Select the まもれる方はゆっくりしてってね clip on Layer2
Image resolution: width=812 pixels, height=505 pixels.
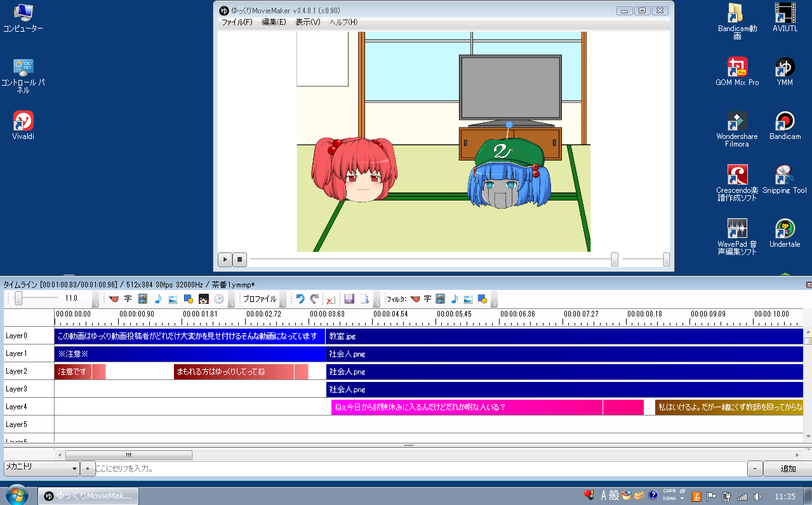click(x=241, y=371)
